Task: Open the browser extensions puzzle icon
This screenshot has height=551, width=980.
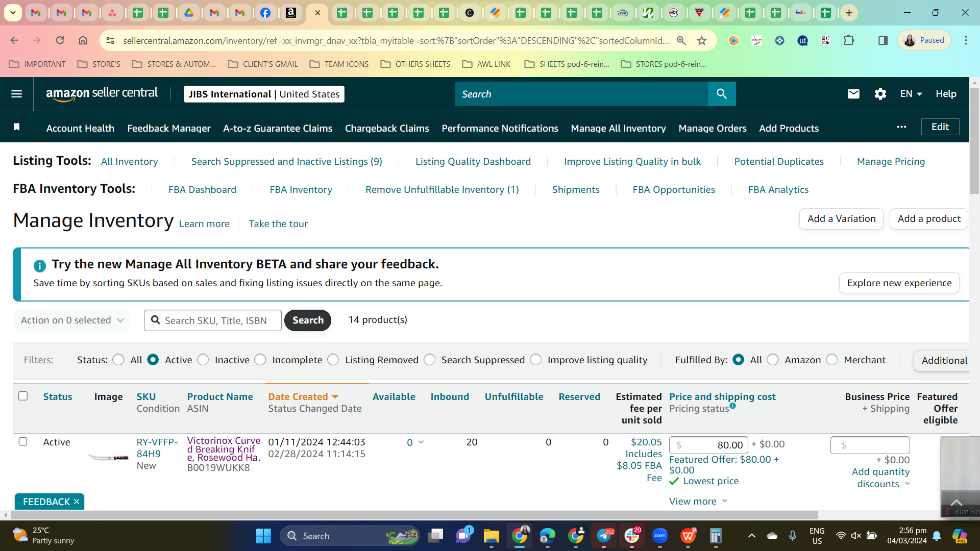Action: coord(849,40)
